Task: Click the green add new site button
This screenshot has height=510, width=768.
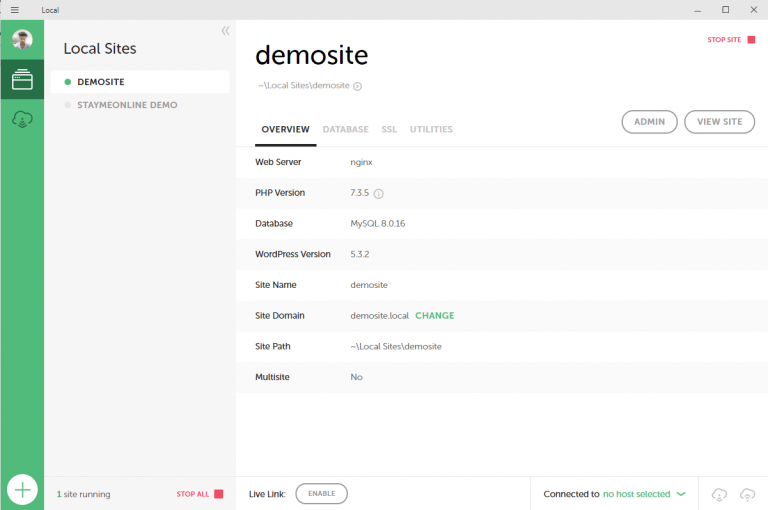Action: [x=22, y=490]
